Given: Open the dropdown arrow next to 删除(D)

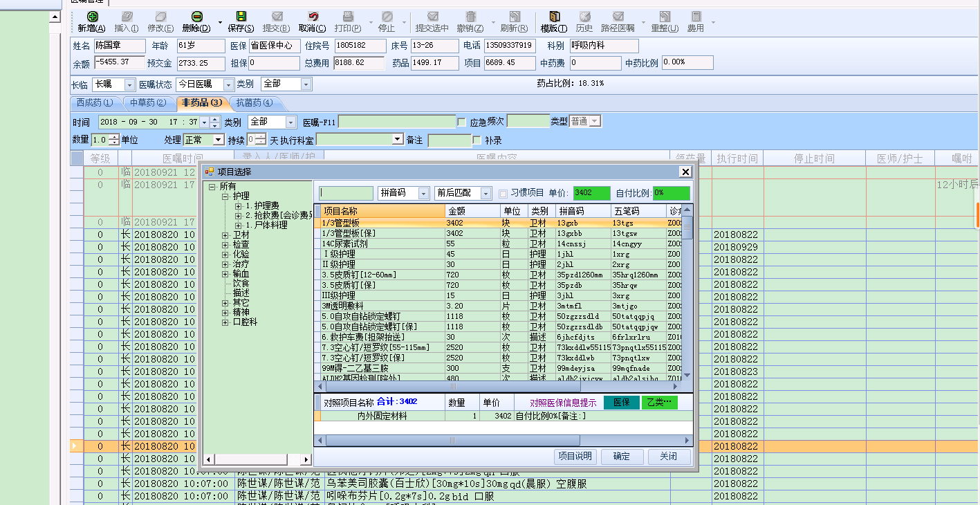Looking at the screenshot, I should pyautogui.click(x=221, y=22).
